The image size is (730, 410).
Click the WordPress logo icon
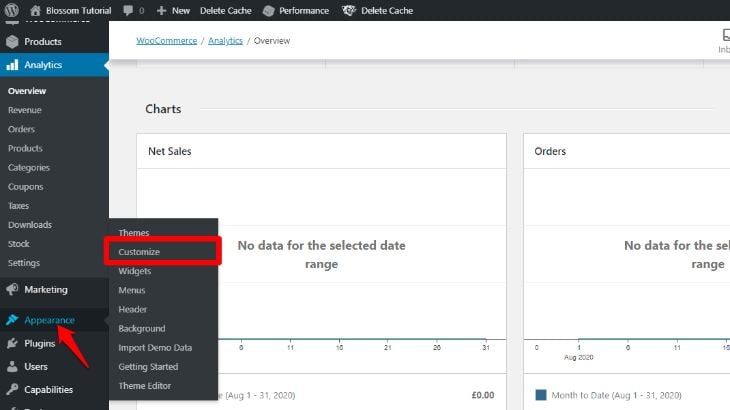click(12, 10)
